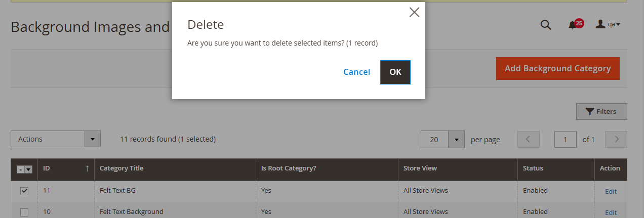Go to the next page arrow
Screen dimensions: 644x218
616,140
